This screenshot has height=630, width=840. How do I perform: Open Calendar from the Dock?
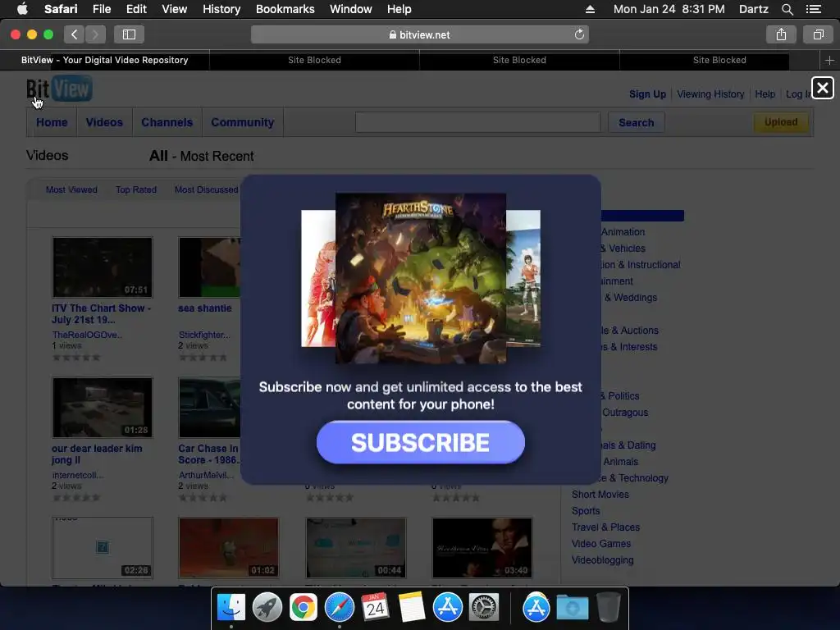(375, 608)
